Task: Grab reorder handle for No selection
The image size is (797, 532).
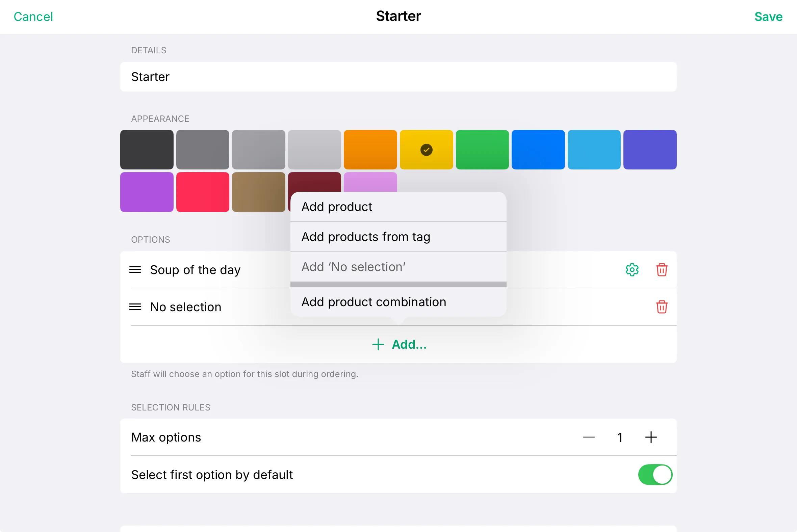Action: point(135,307)
